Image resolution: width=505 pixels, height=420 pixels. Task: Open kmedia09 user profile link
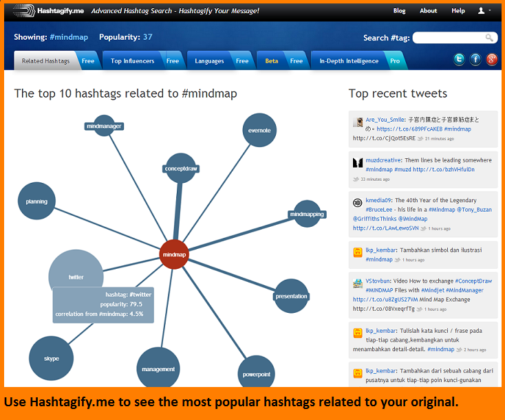coord(378,200)
